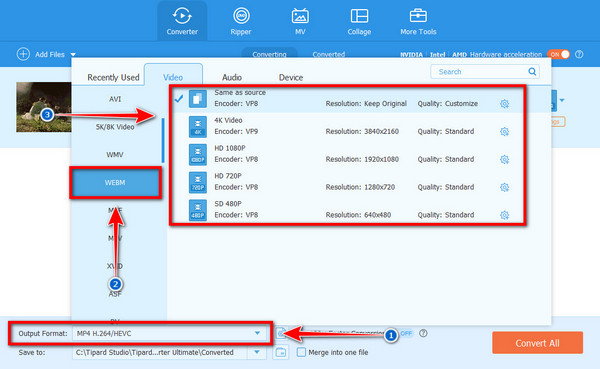The width and height of the screenshot is (600, 369).
Task: Open the Collage module
Action: coord(359,21)
